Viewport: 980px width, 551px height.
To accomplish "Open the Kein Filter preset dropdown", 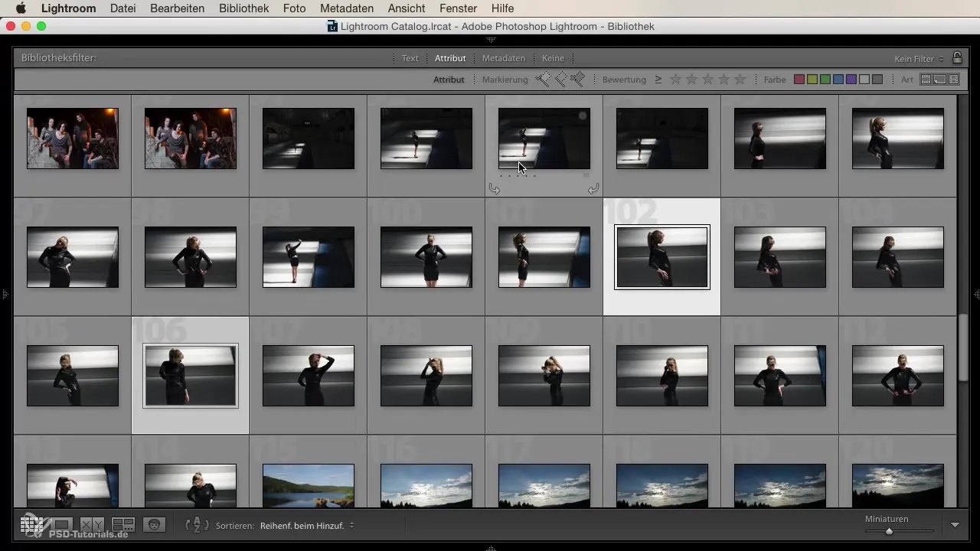I will click(919, 59).
